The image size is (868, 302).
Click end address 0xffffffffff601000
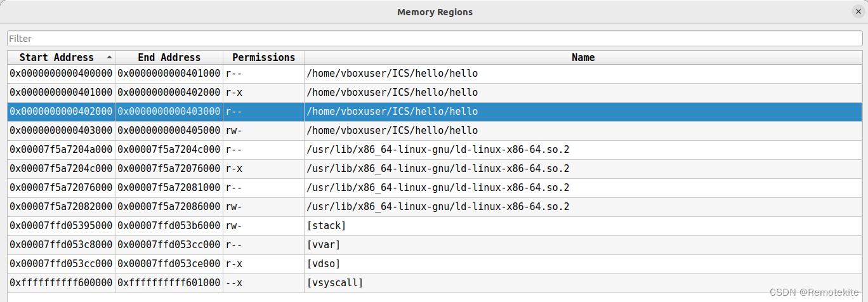coord(169,283)
